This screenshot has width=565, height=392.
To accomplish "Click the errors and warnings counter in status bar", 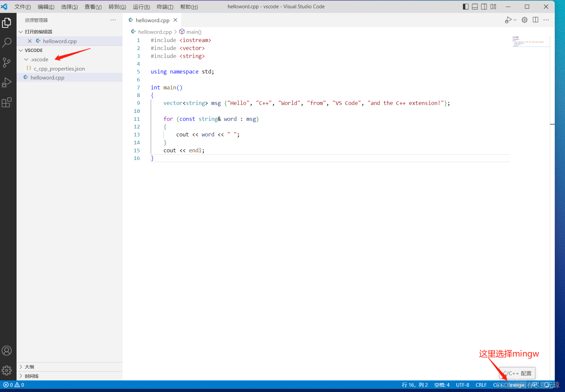I will pos(13,385).
